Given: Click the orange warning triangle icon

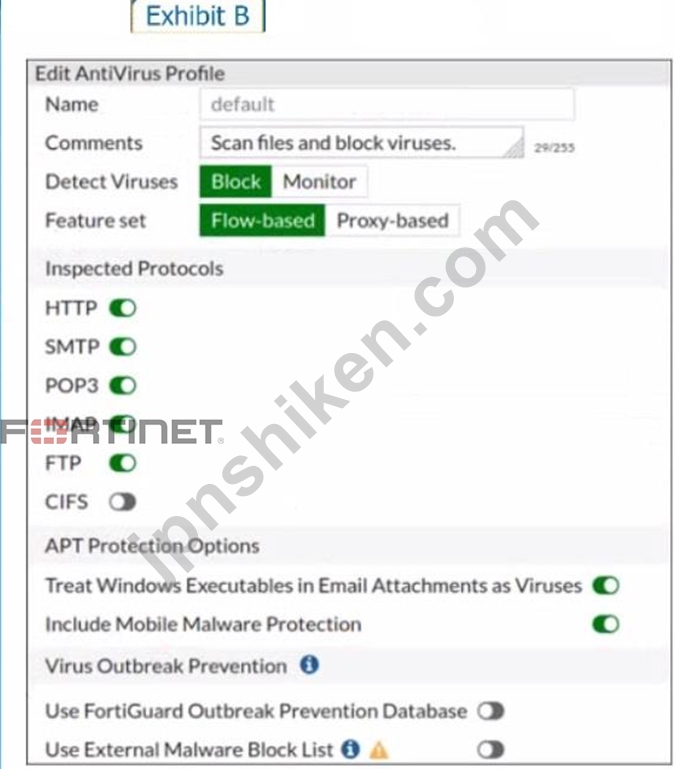Looking at the screenshot, I should click(379, 750).
